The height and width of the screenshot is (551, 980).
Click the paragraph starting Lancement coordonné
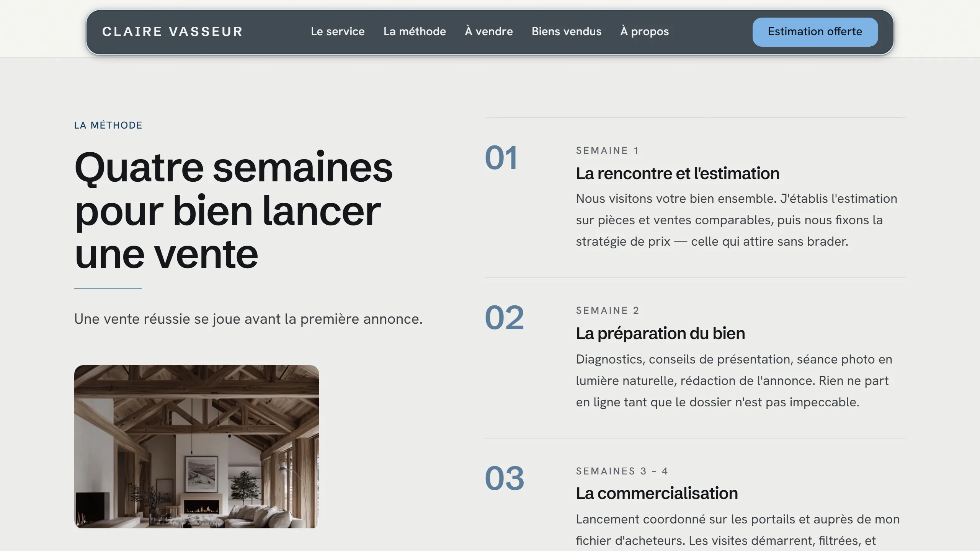pos(738,530)
